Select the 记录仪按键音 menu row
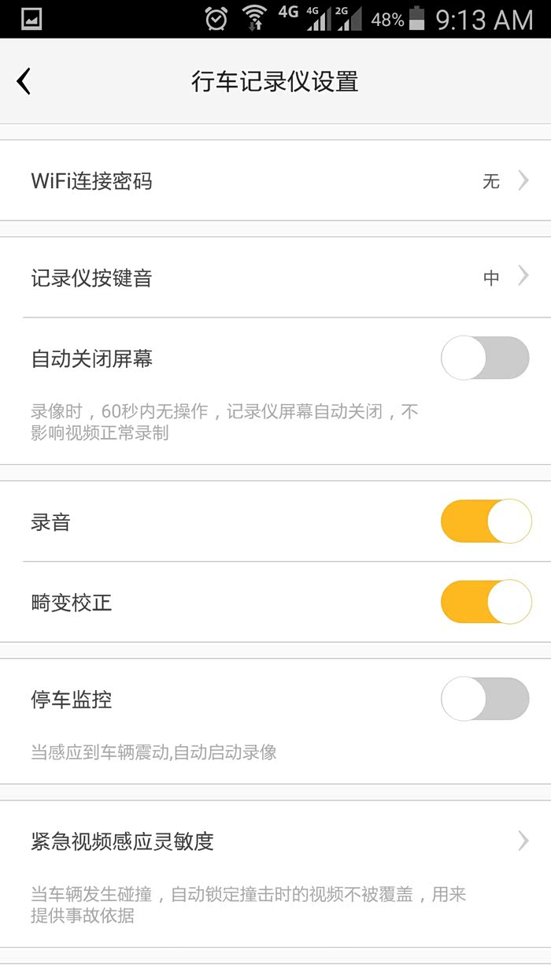 (x=236, y=277)
